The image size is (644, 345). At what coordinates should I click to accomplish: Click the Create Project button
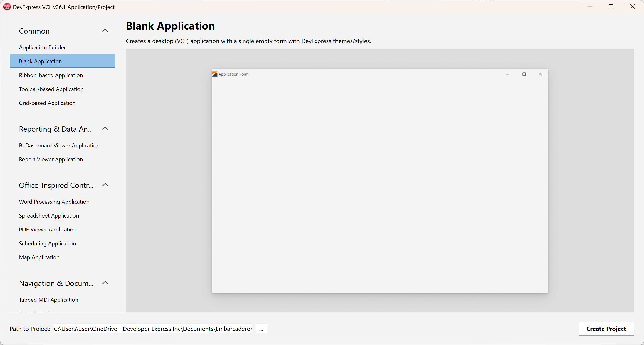coord(606,329)
